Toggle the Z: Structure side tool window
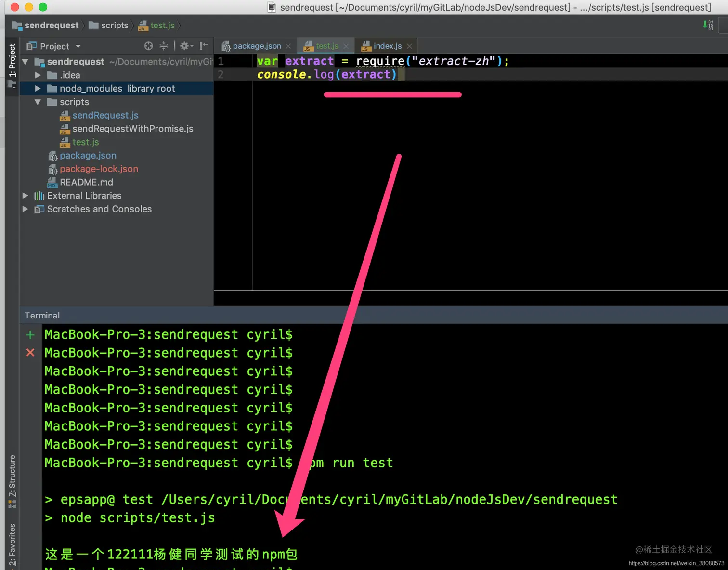This screenshot has width=728, height=570. pyautogui.click(x=12, y=481)
